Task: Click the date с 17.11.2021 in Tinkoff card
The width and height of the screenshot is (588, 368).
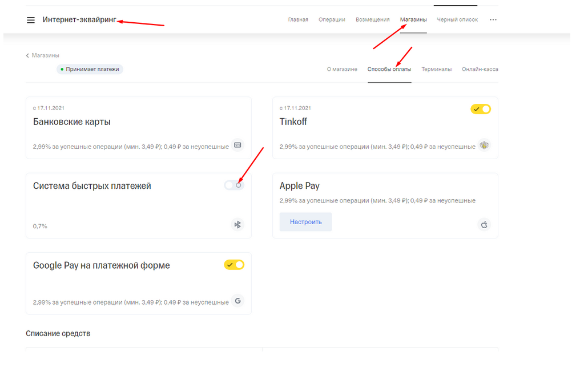Action: click(x=295, y=108)
